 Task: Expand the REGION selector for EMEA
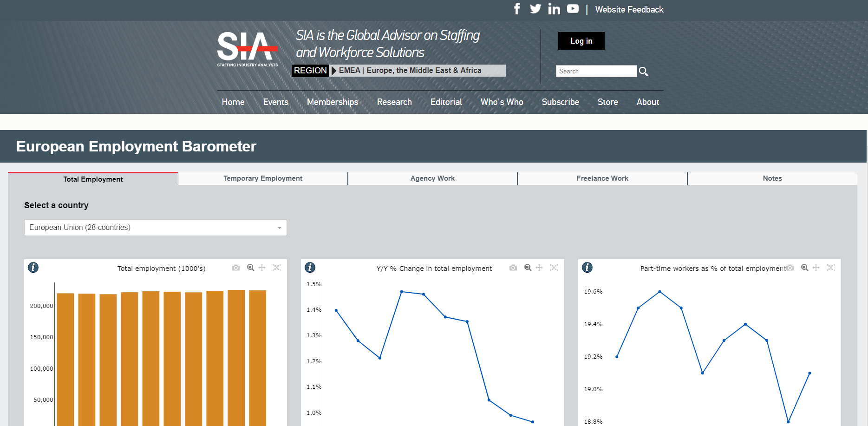click(x=398, y=71)
